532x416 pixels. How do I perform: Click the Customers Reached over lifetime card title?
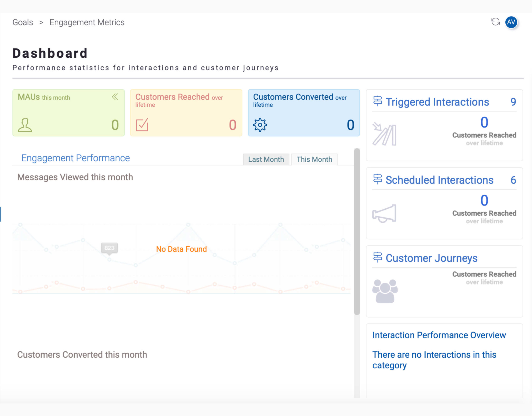point(179,100)
